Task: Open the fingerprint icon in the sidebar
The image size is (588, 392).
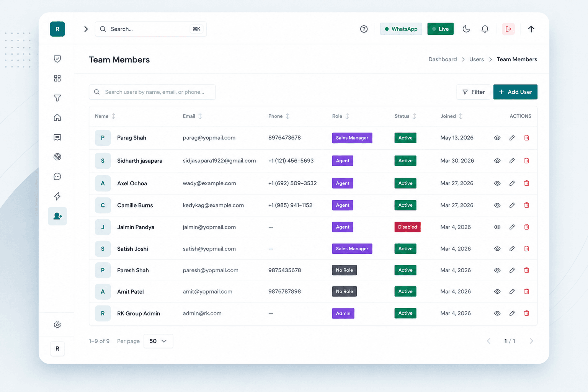Action: click(x=57, y=157)
